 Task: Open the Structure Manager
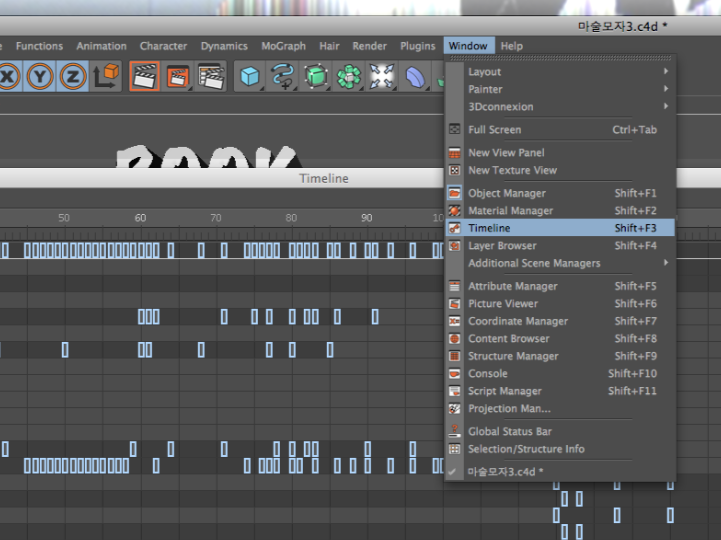(560, 356)
